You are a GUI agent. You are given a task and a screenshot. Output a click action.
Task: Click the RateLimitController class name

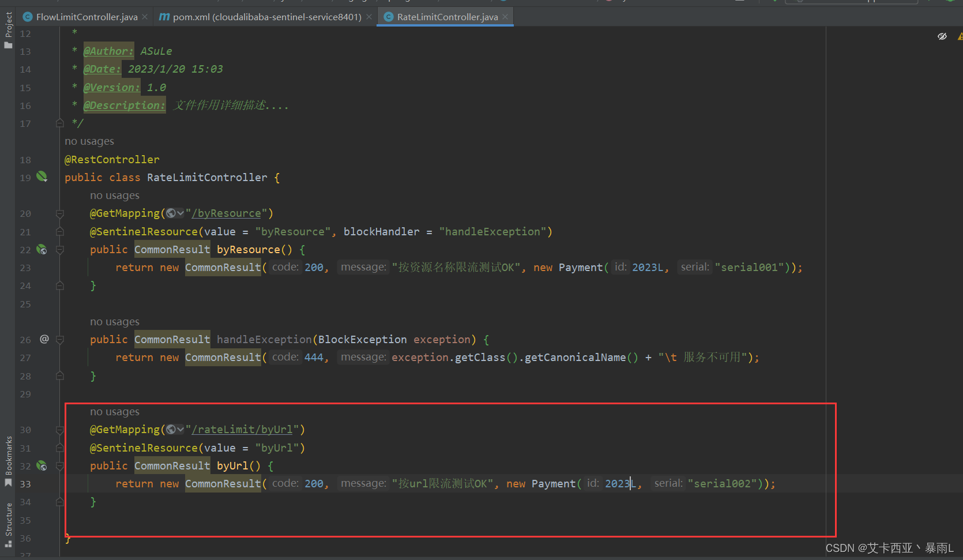(x=207, y=177)
